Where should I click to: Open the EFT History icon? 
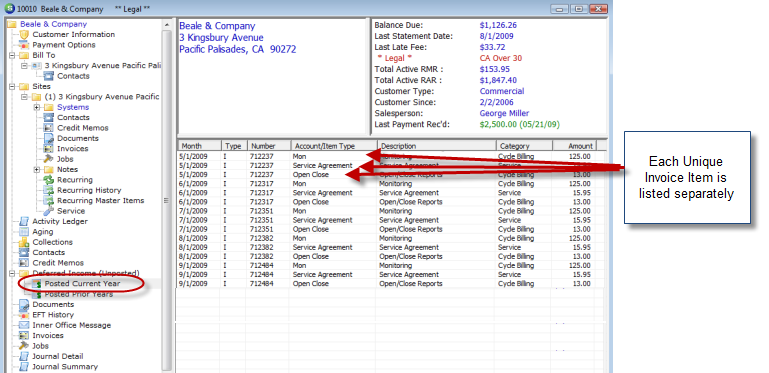coord(24,315)
